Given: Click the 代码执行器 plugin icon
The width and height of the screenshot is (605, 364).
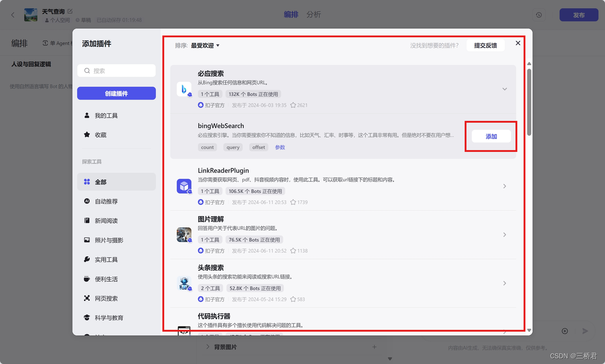Looking at the screenshot, I should pyautogui.click(x=184, y=331).
